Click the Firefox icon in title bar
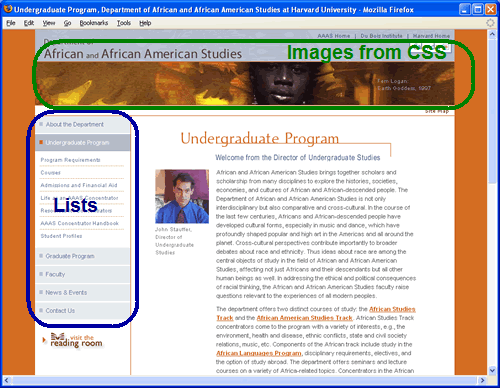This screenshot has width=500, height=388. click(x=8, y=9)
